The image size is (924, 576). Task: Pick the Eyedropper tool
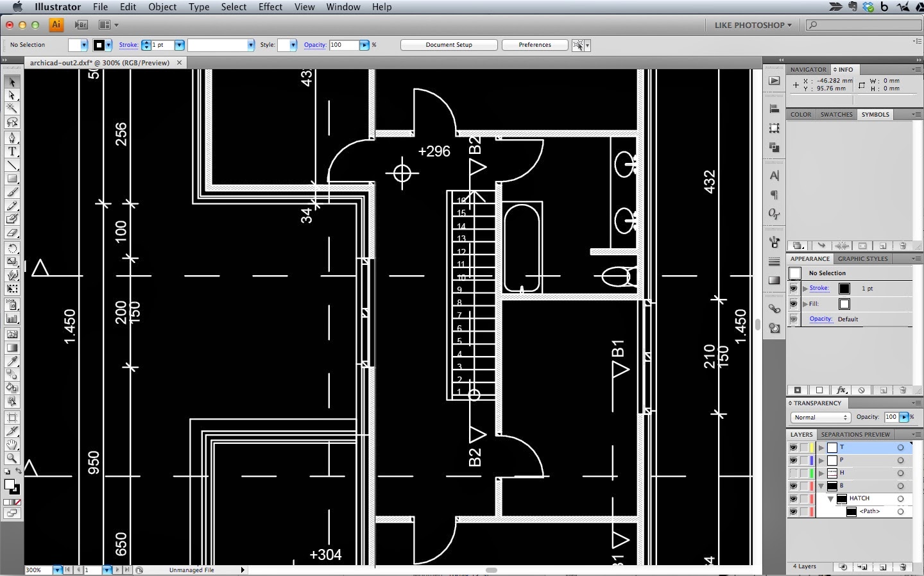pos(12,362)
